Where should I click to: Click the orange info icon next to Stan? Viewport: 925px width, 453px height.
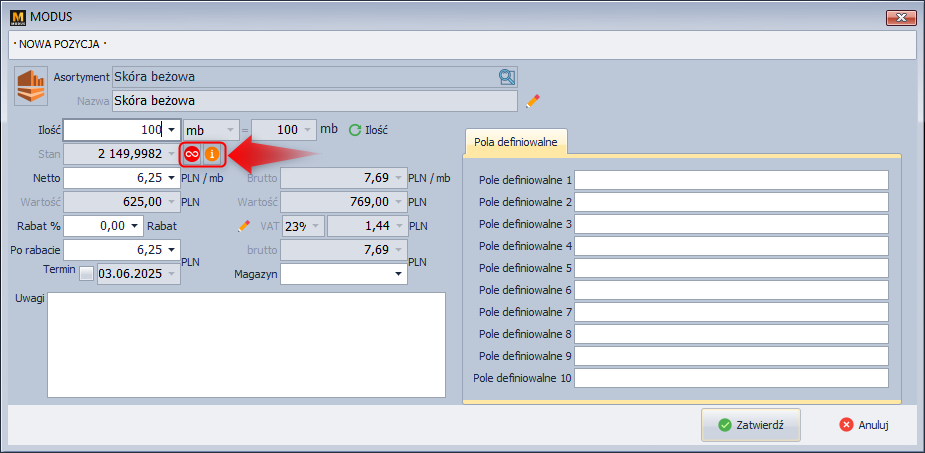click(x=211, y=154)
